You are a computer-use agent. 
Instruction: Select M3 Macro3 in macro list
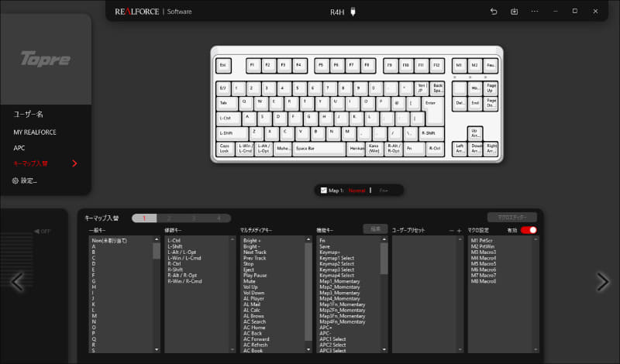[x=483, y=252]
